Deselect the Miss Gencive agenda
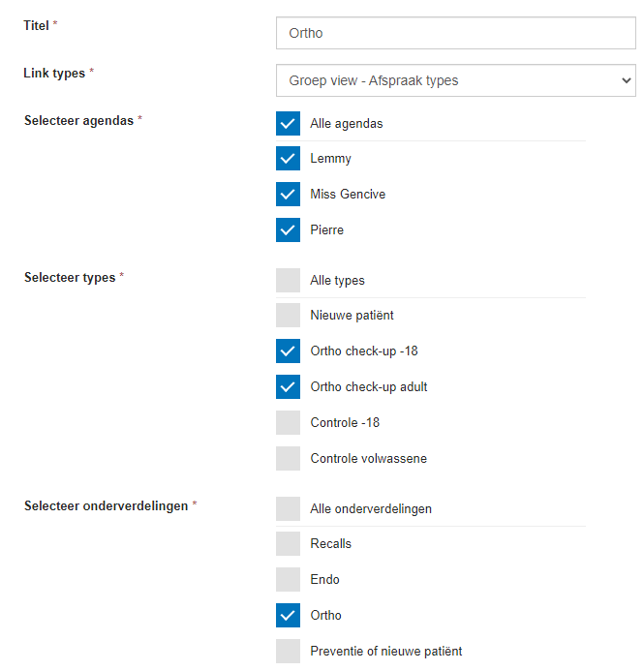Screen dimensions: 644x671 coord(288,195)
